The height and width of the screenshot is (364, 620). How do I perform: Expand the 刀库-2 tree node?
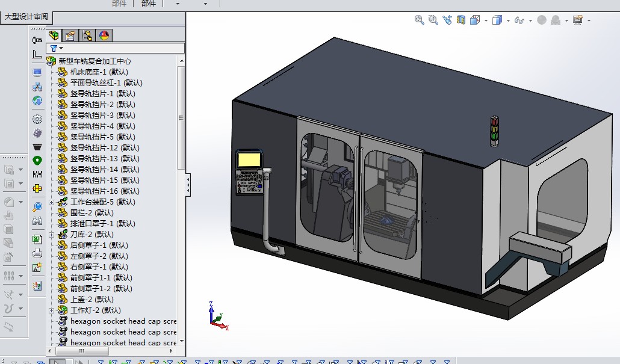coord(52,235)
